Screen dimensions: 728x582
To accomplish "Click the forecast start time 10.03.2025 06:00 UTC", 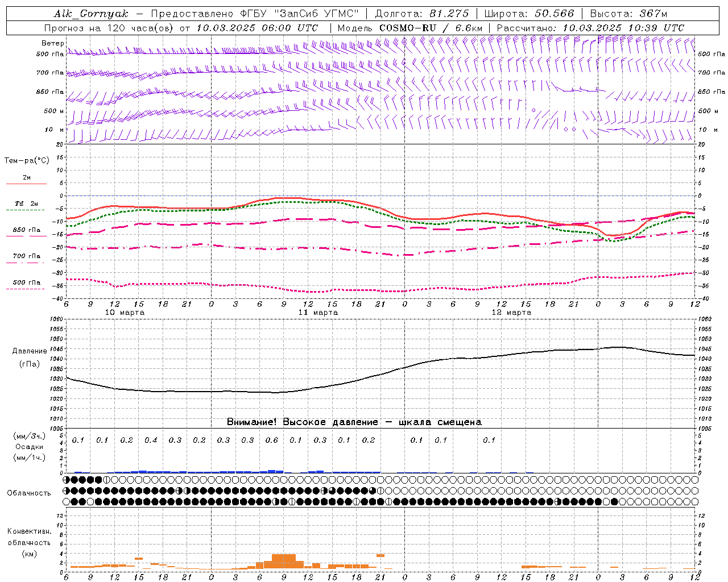I will pos(257,27).
